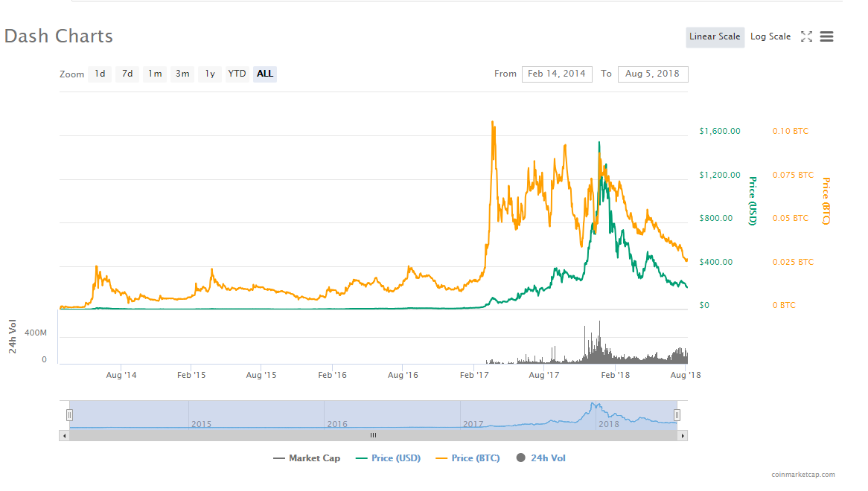Click the 2016 area in navigator
This screenshot has width=868, height=491.
337,424
